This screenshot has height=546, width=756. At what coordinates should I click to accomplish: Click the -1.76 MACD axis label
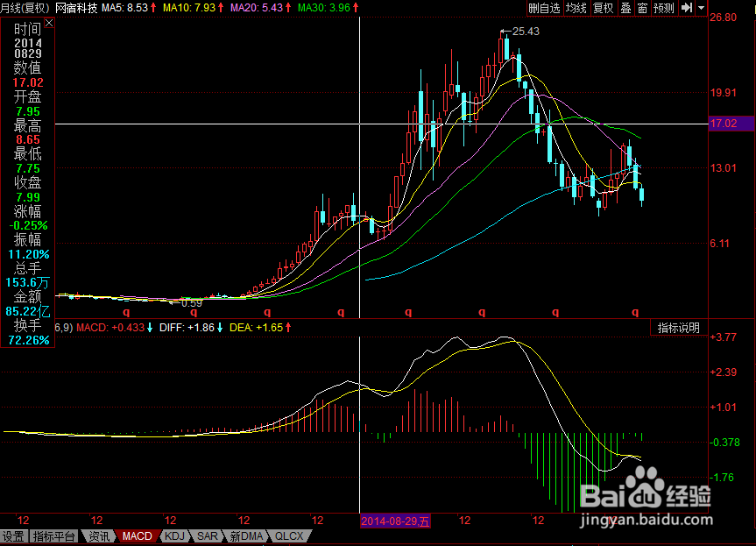(x=721, y=478)
